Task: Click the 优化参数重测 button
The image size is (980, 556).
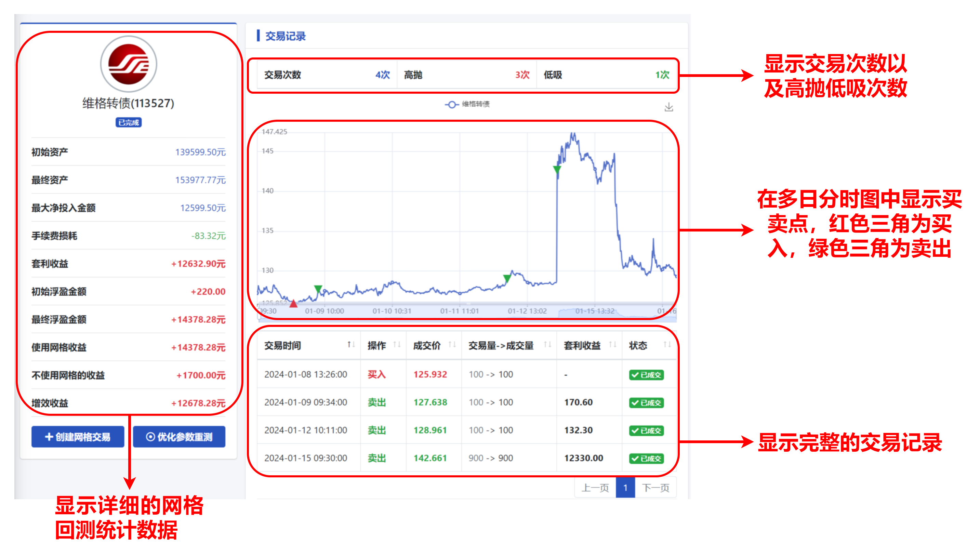Action: [179, 436]
